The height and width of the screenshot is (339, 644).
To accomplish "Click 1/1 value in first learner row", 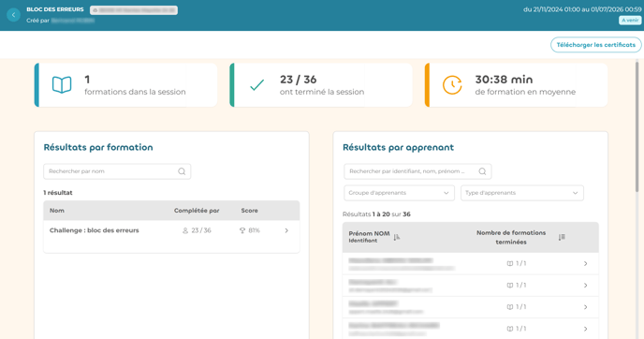I will point(520,263).
